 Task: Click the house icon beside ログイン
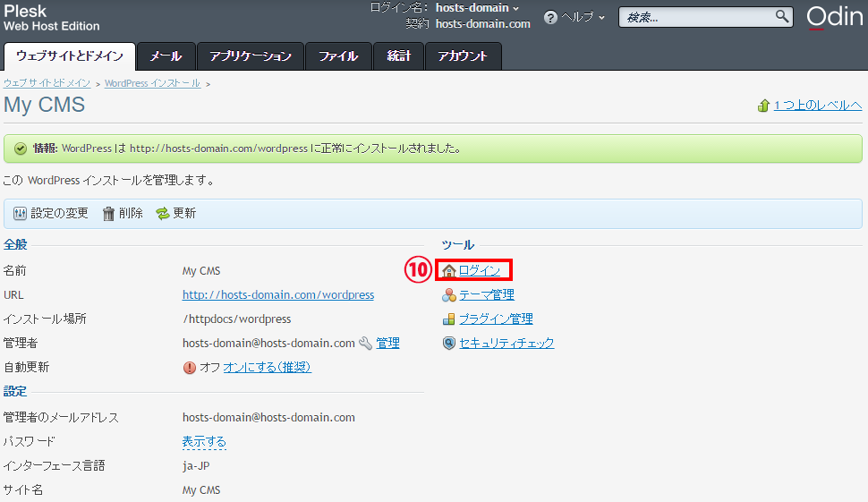coord(449,270)
